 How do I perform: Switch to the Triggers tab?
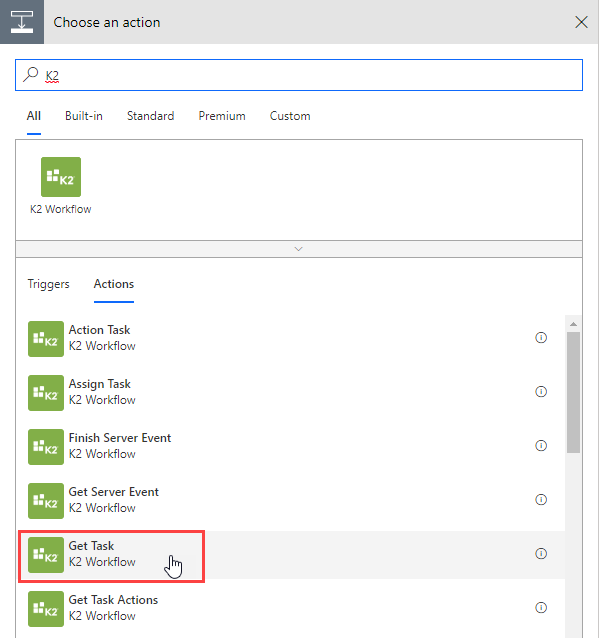click(x=48, y=284)
